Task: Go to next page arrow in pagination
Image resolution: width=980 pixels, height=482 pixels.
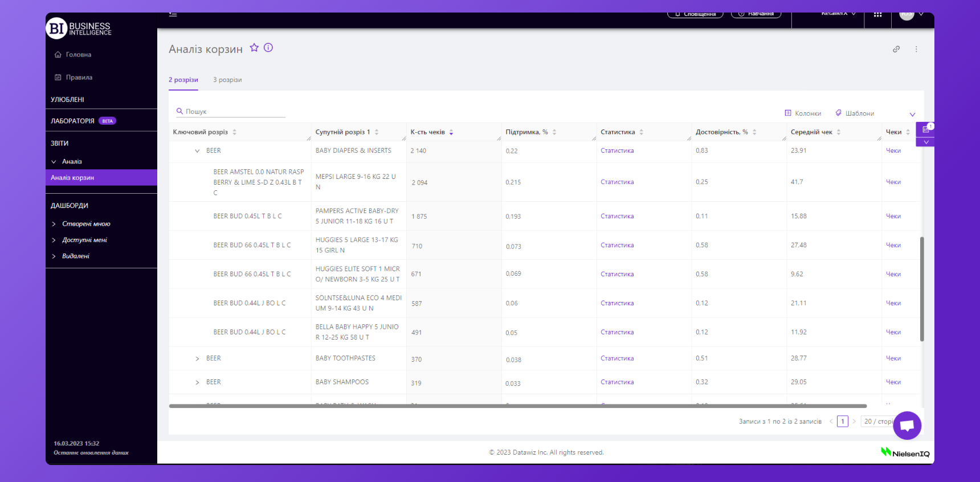Action: 854,422
